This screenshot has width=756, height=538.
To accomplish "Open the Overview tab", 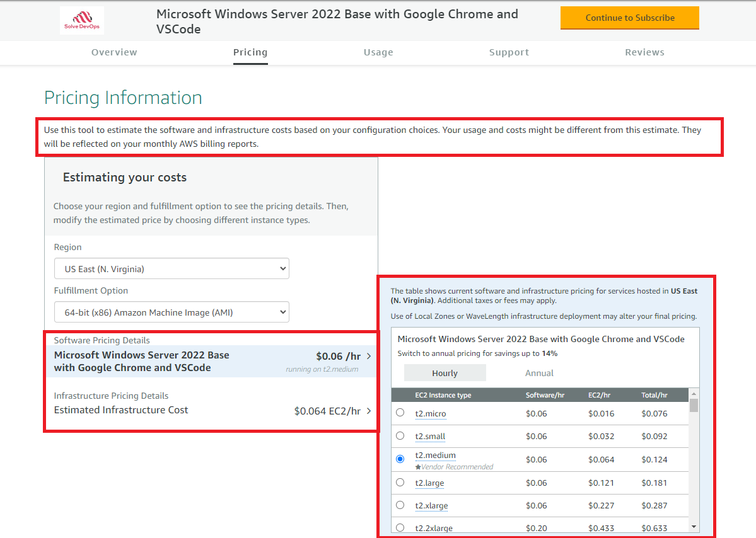I will 114,52.
